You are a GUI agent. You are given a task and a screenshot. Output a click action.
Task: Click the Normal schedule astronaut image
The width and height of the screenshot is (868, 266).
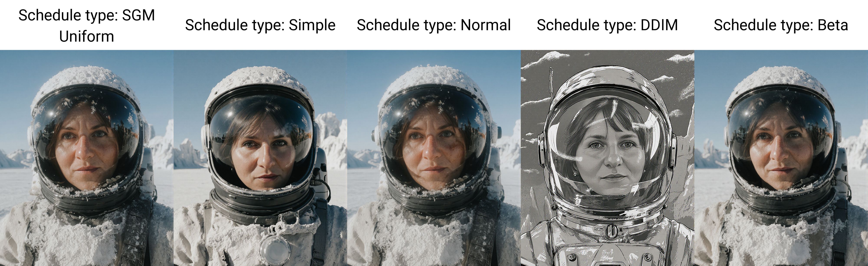click(x=434, y=158)
